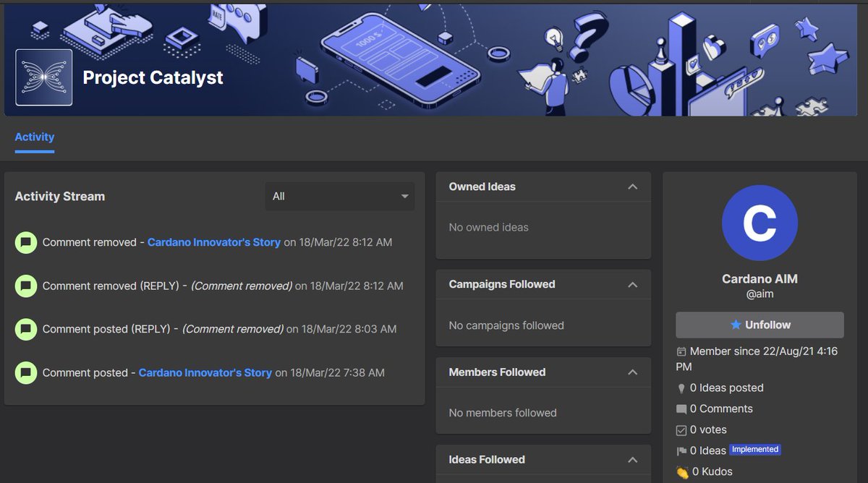Click comment icon for Comment posted (REPLY) entry
The image size is (868, 483).
click(26, 329)
